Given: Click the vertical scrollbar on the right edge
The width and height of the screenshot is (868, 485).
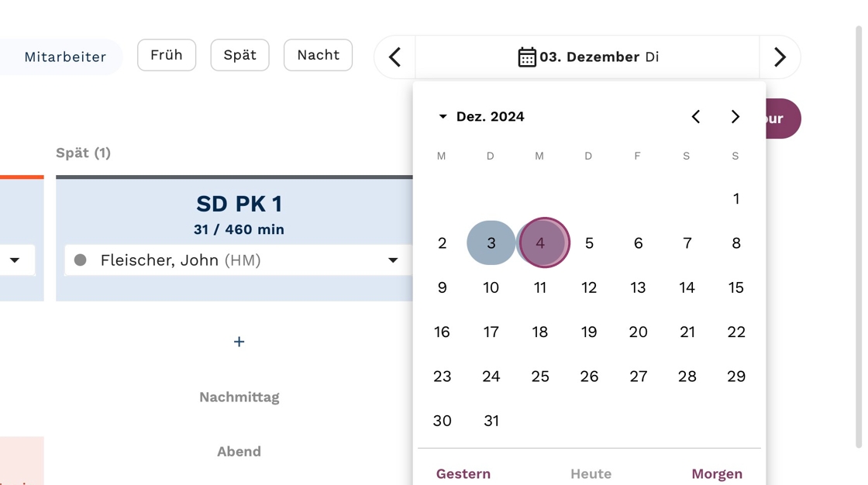Looking at the screenshot, I should [859, 232].
